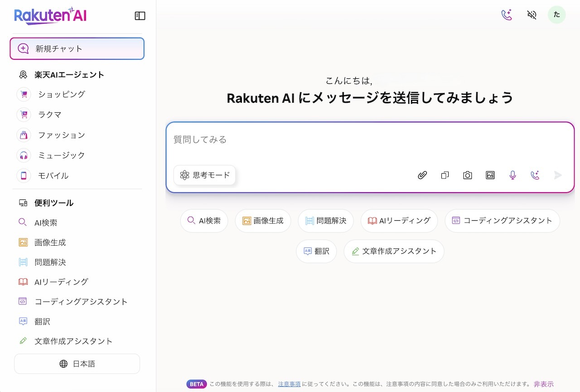Click the fashion bag icon in sidebar

click(24, 135)
